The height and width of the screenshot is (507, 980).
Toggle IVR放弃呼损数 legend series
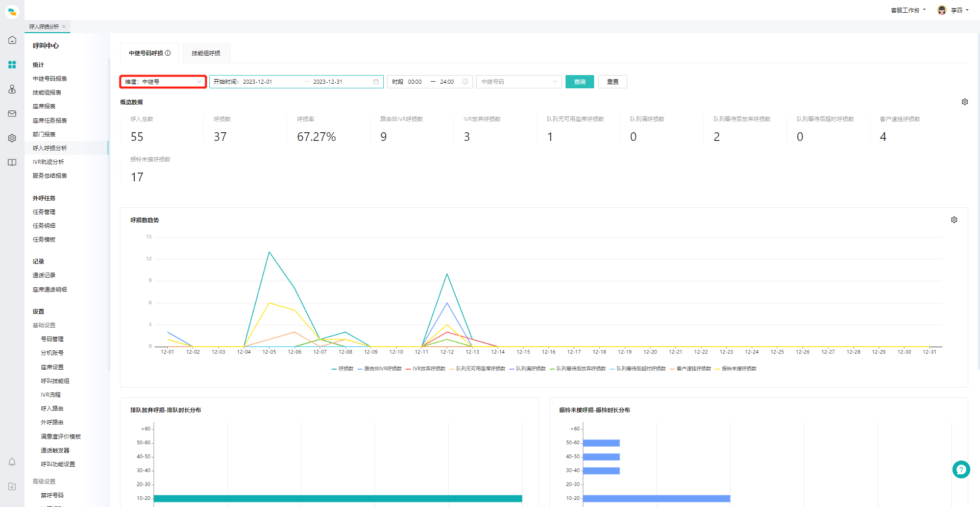click(426, 369)
